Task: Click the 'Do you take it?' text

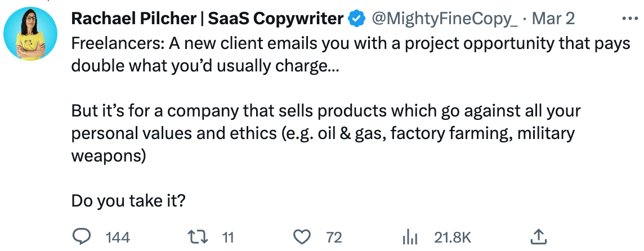Action: coord(128,201)
